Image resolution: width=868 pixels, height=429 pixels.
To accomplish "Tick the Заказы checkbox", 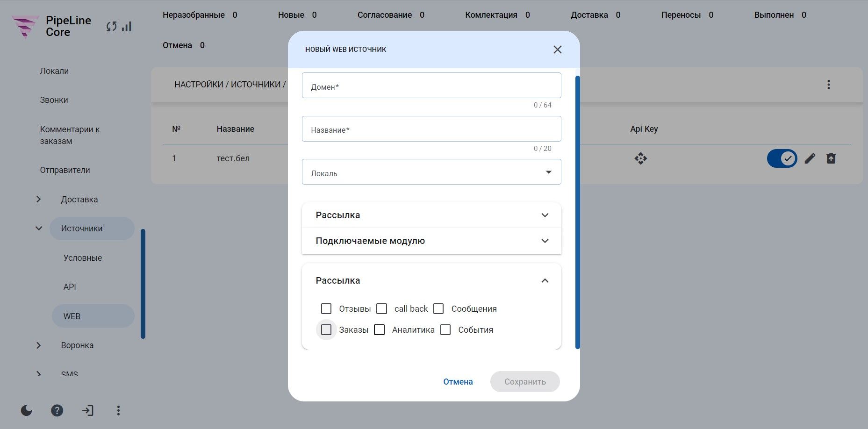I will pyautogui.click(x=326, y=330).
